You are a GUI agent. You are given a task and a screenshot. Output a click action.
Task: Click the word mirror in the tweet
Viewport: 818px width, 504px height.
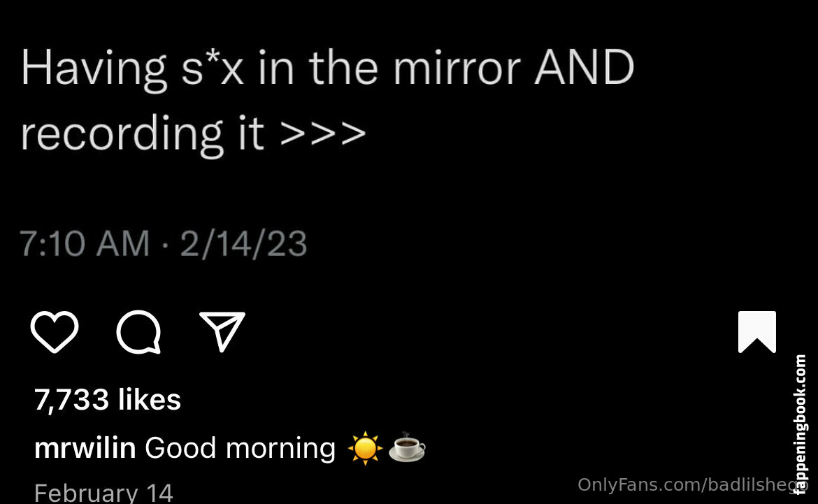(x=457, y=69)
